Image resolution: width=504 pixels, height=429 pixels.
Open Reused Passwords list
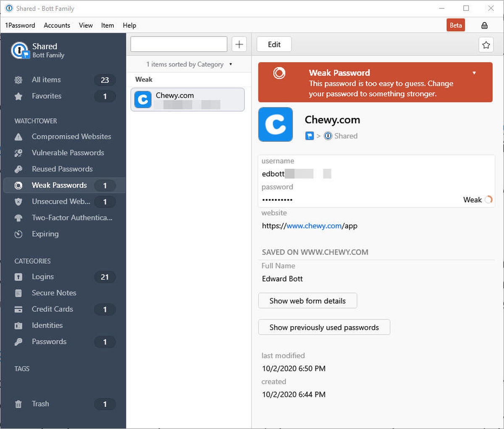tap(62, 169)
